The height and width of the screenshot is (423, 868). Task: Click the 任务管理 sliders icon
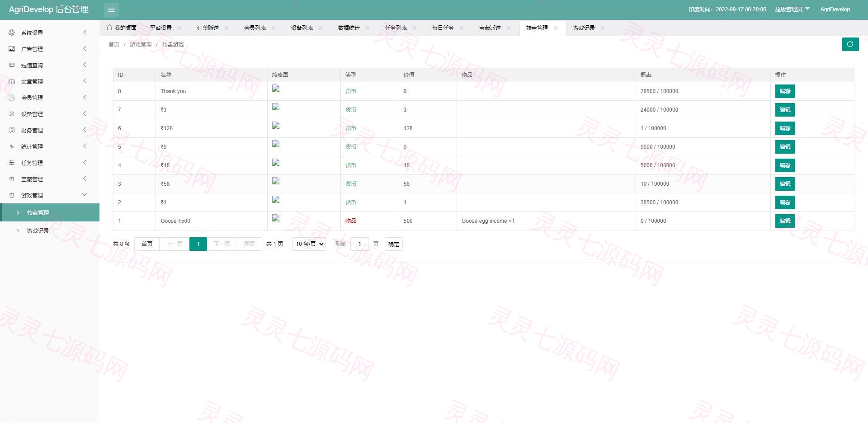pyautogui.click(x=12, y=163)
